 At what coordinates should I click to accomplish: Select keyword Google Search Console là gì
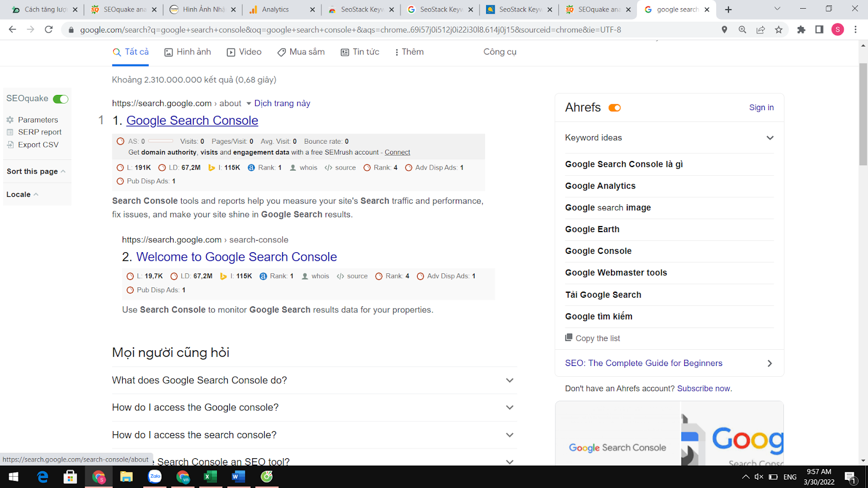point(624,164)
